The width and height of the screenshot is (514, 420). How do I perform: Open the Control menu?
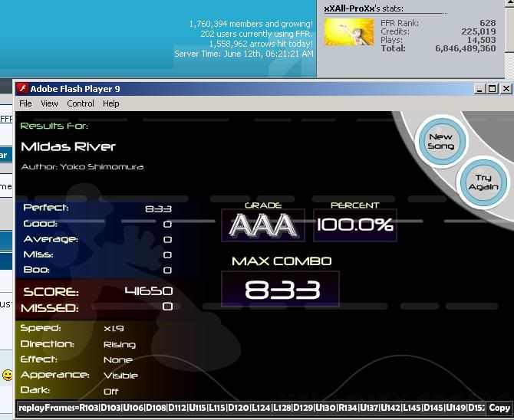pos(81,103)
